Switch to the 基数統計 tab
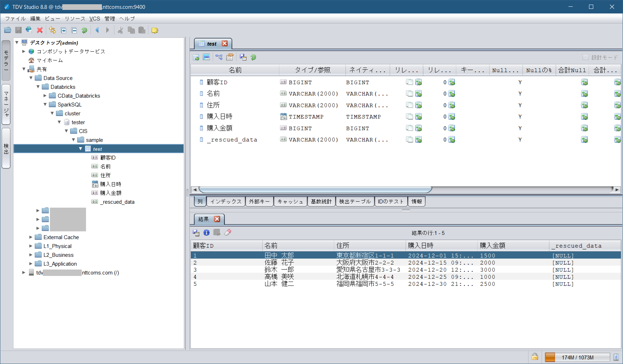623x364 pixels. tap(321, 202)
